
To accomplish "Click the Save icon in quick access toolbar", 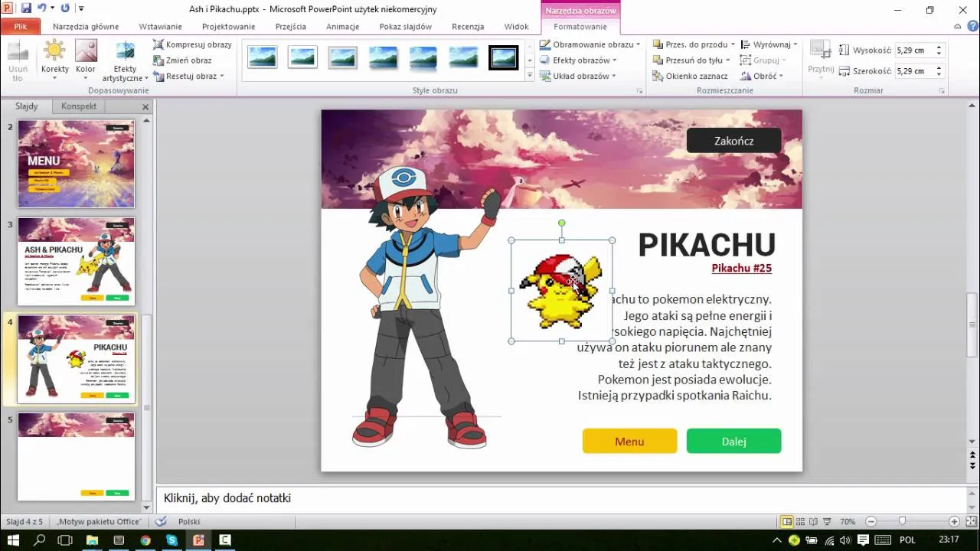I will pyautogui.click(x=26, y=8).
